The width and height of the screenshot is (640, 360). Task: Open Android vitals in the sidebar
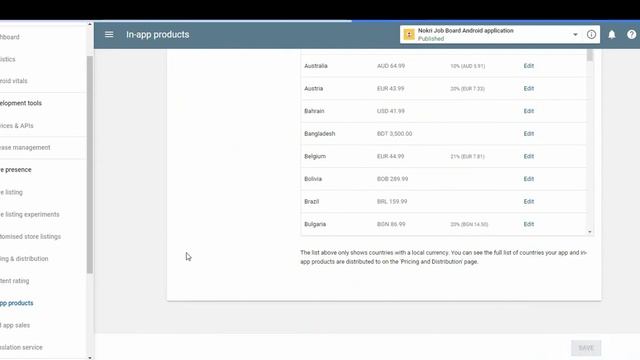13,81
